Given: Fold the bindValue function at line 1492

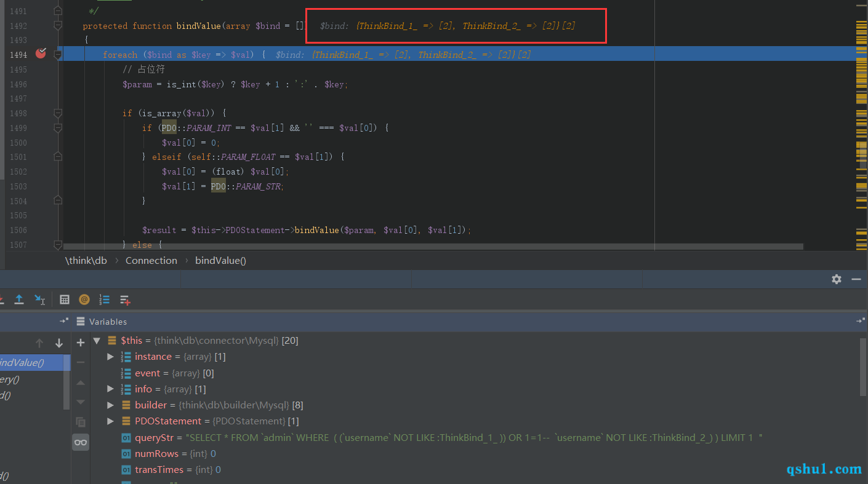Looking at the screenshot, I should tap(58, 26).
